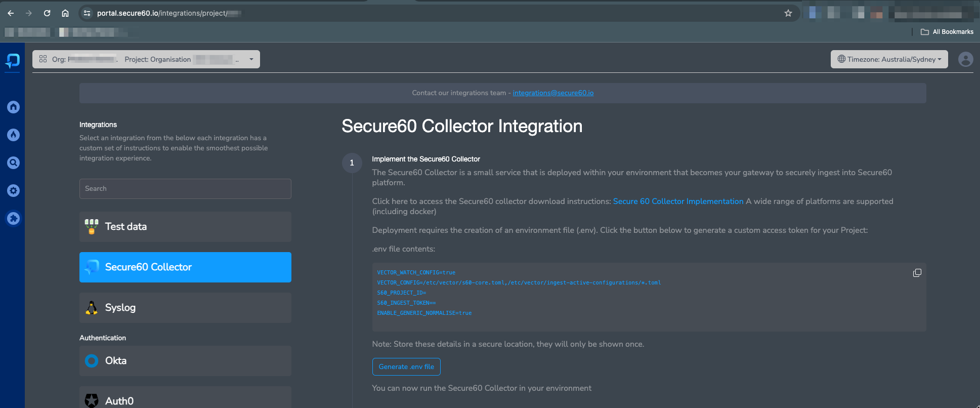
Task: Click the ENABLE_GENERIC_NORMALISE=true line
Action: [424, 313]
